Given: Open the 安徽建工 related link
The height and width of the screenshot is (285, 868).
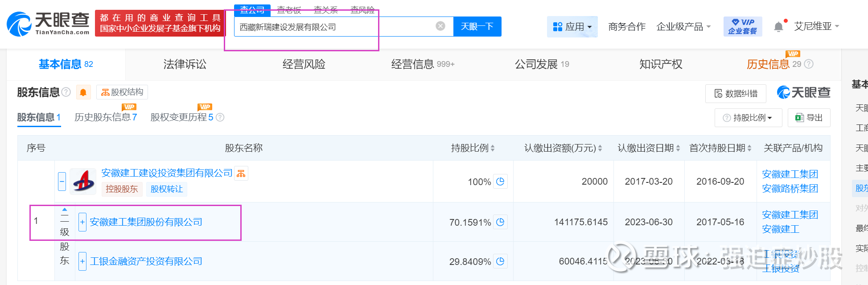Looking at the screenshot, I should pyautogui.click(x=781, y=229).
